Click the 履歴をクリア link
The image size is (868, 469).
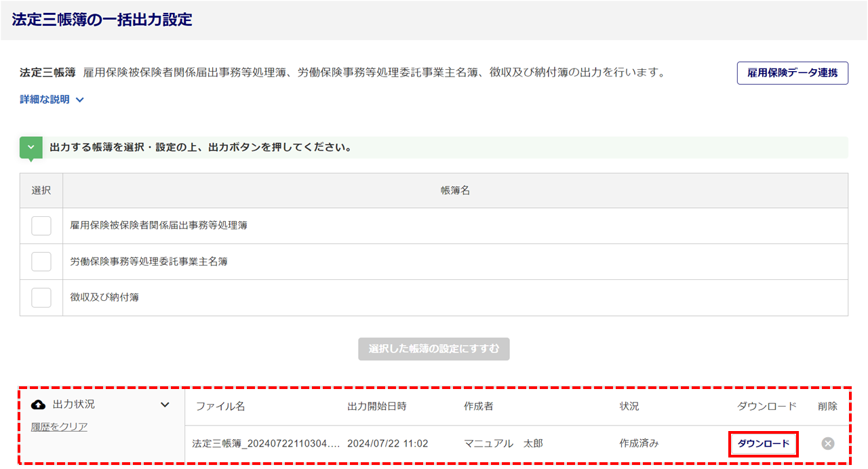tap(59, 427)
